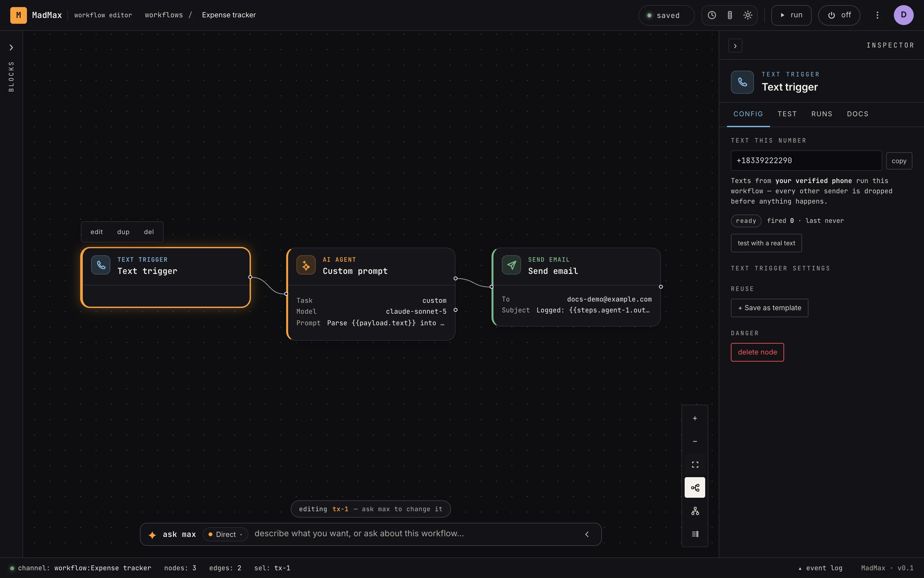
Task: Click the phone icon on Text trigger node
Action: tap(101, 265)
